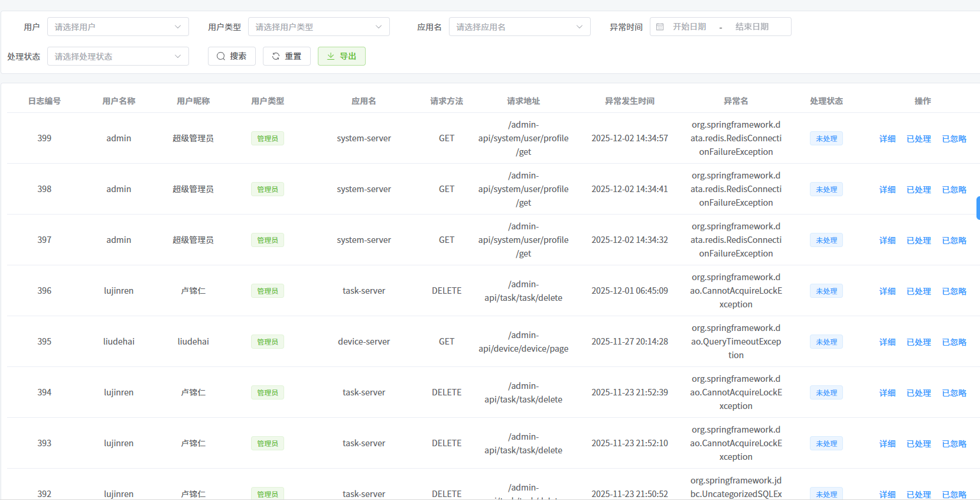Click the log number column header
This screenshot has height=500, width=980.
click(44, 101)
